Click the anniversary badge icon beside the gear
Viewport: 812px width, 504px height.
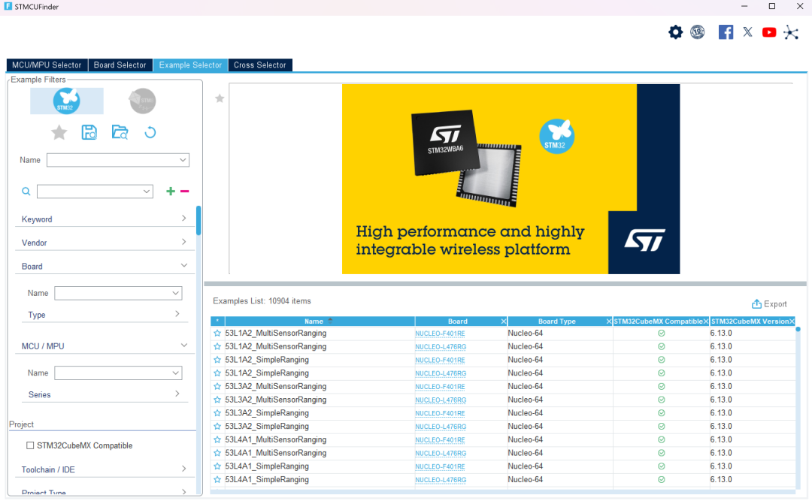[698, 32]
